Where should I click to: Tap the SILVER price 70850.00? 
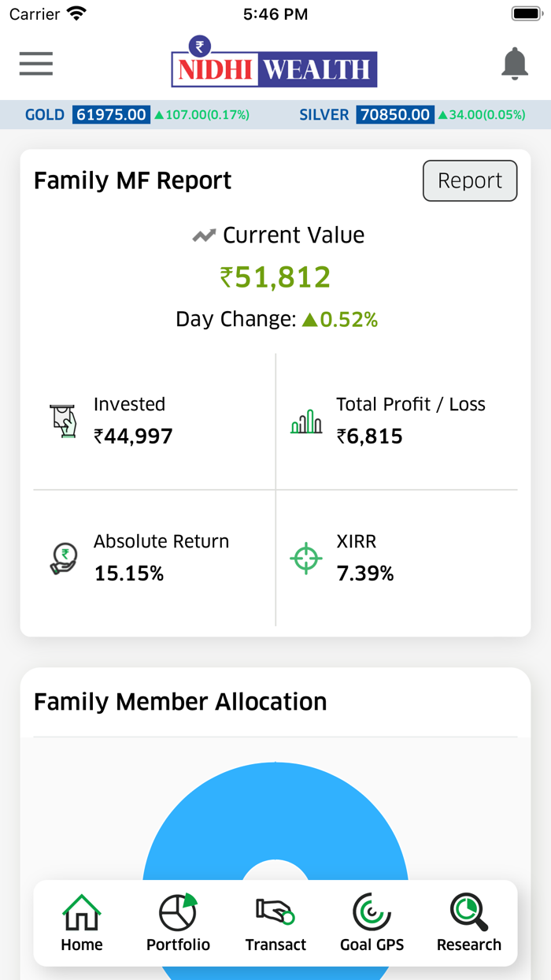tap(394, 114)
